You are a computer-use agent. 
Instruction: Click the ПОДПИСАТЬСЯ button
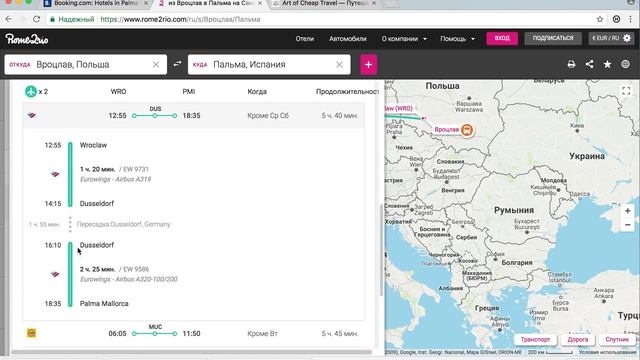click(553, 38)
